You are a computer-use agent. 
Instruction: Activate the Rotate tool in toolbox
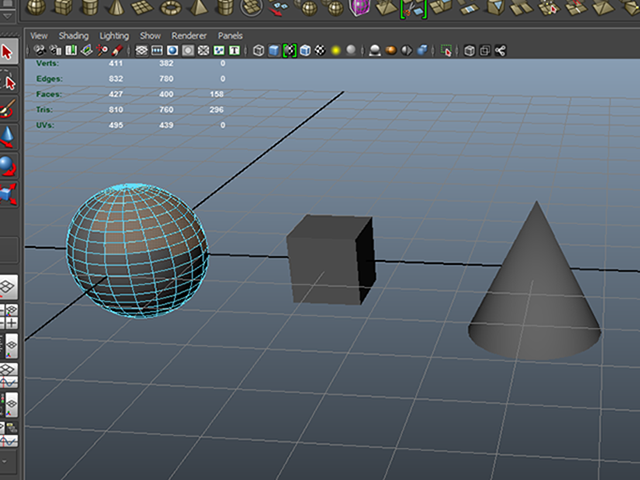tap(8, 165)
